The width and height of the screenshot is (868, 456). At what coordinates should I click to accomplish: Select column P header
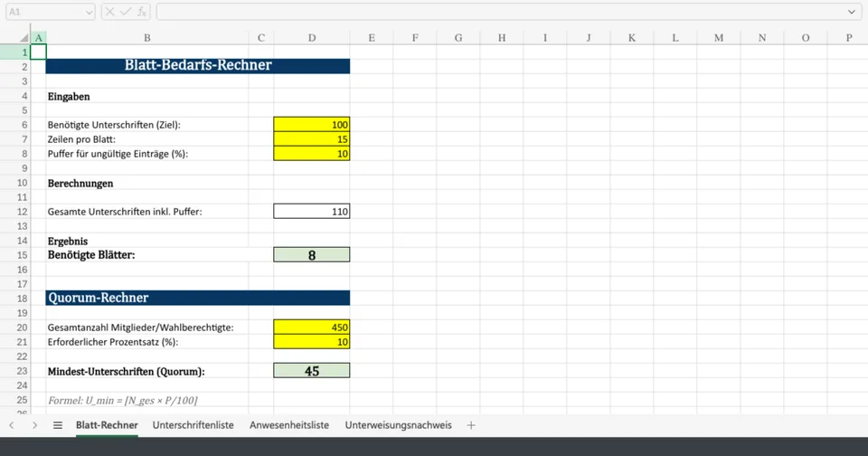[849, 38]
